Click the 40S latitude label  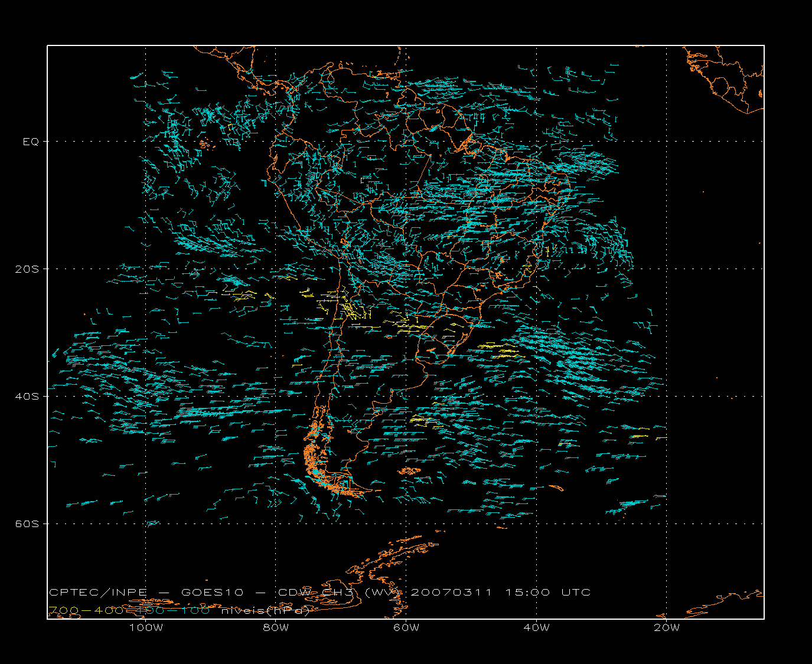click(x=27, y=396)
